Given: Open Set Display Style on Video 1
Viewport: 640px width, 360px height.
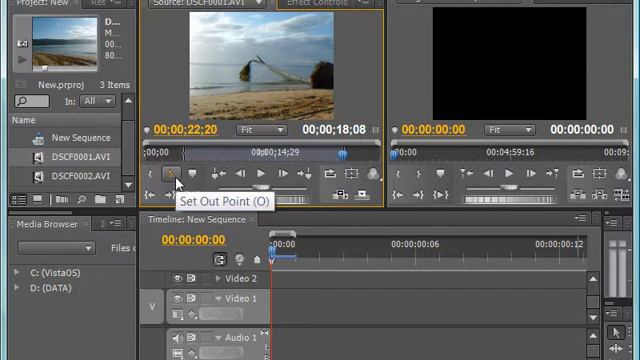Looking at the screenshot, I should [x=178, y=314].
